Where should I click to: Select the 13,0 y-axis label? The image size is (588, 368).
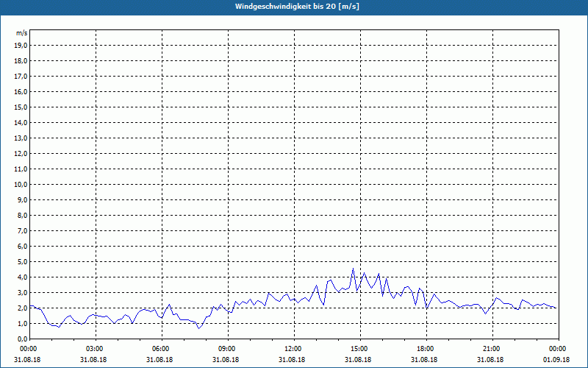tap(21, 138)
